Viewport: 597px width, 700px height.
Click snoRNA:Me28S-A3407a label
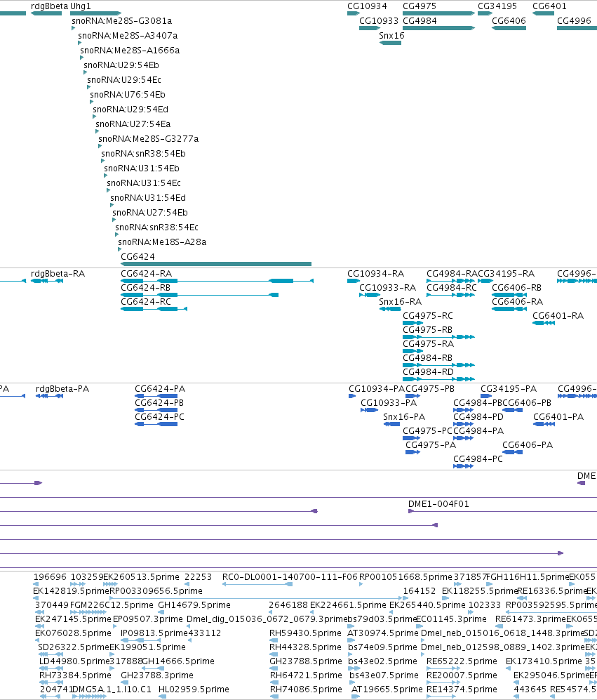coord(128,36)
